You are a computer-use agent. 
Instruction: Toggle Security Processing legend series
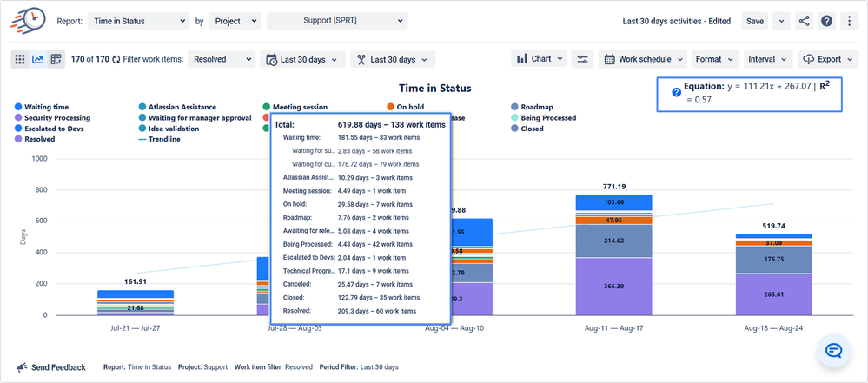point(53,118)
